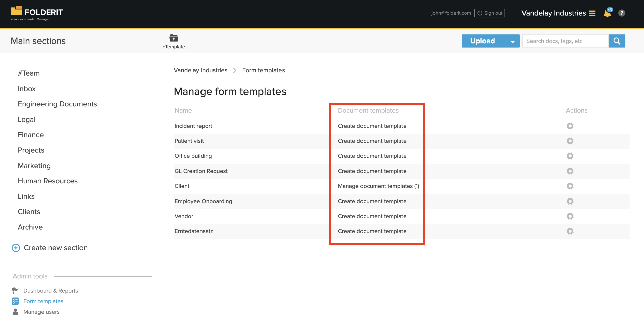Viewport: 644px width, 317px height.
Task: Click the Client form name
Action: point(182,186)
